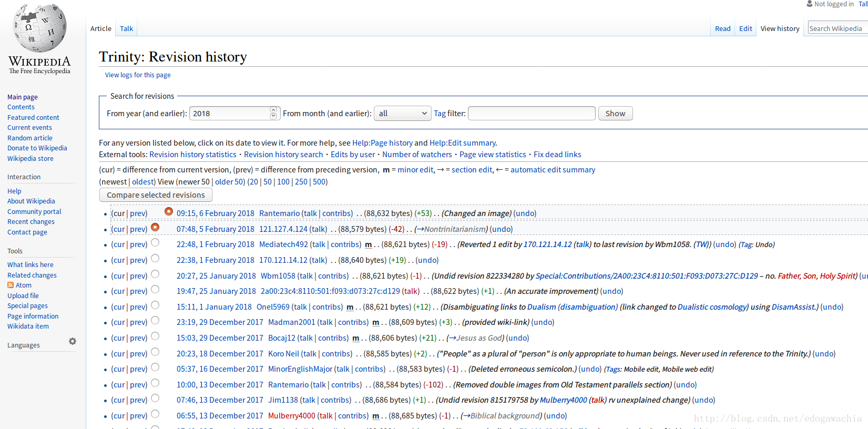Select radio for 15:11, 1 January 2018 revision
Screen dimensions: 868x429
[x=155, y=305]
